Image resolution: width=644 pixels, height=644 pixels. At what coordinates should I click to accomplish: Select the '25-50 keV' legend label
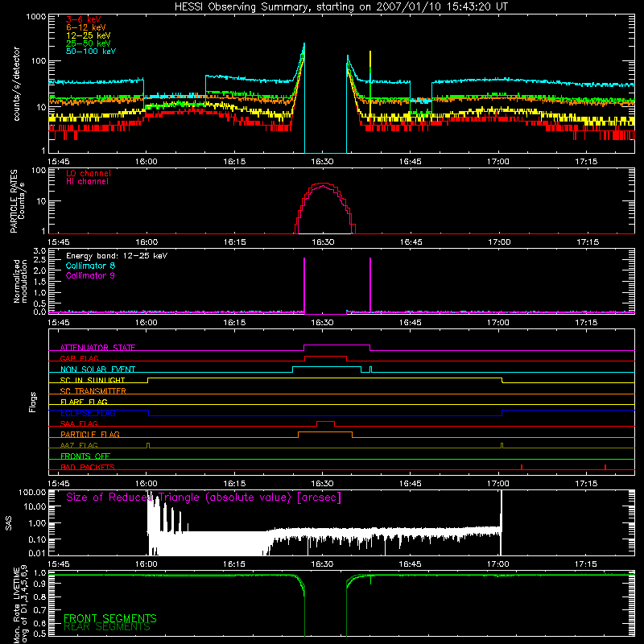[x=89, y=43]
